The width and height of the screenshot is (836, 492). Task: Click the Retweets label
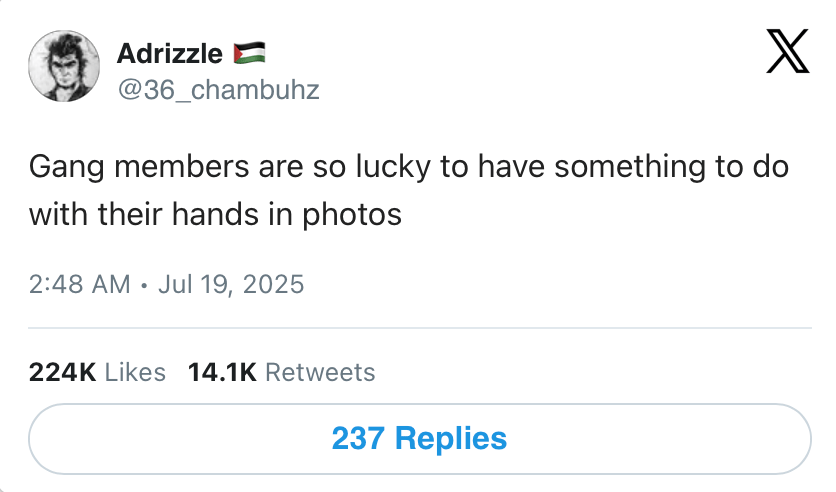click(x=320, y=372)
